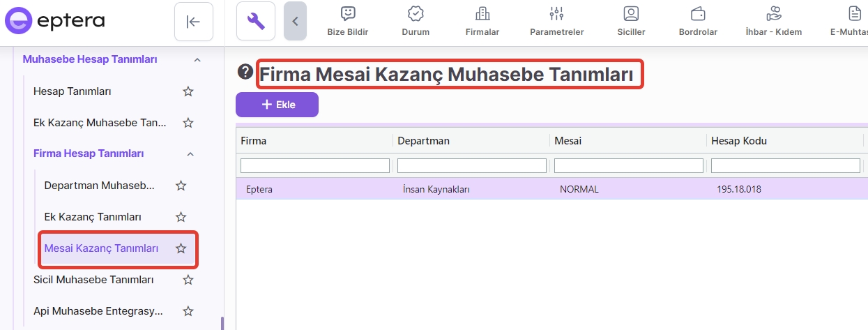The width and height of the screenshot is (868, 330).
Task: Open the Durum status icon
Action: click(416, 14)
